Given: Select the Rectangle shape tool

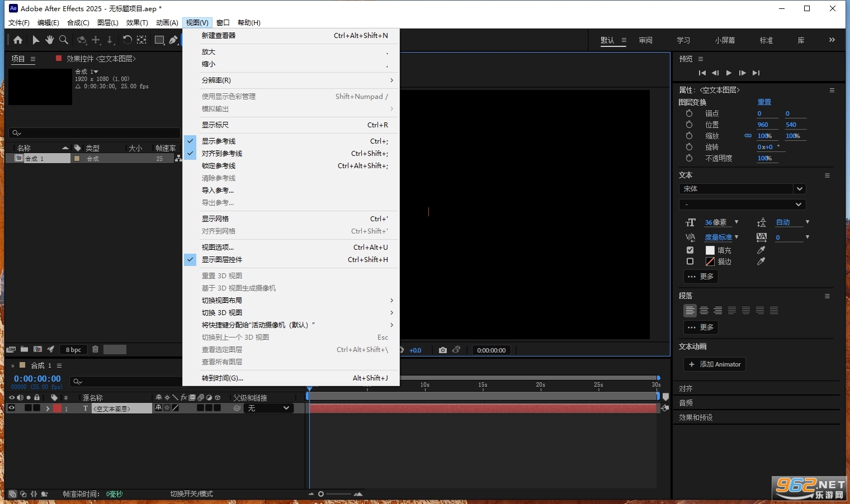Looking at the screenshot, I should tap(159, 40).
